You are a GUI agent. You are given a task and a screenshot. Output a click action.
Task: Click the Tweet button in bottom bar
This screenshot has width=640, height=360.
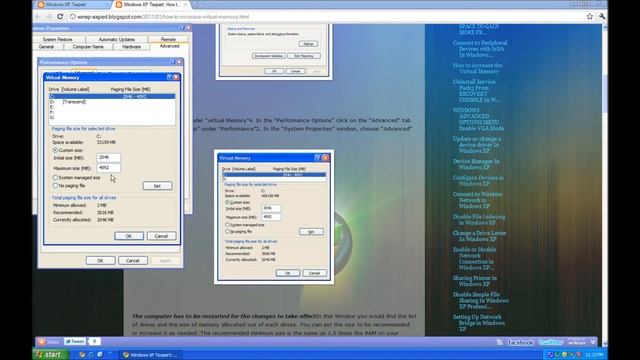click(75, 341)
